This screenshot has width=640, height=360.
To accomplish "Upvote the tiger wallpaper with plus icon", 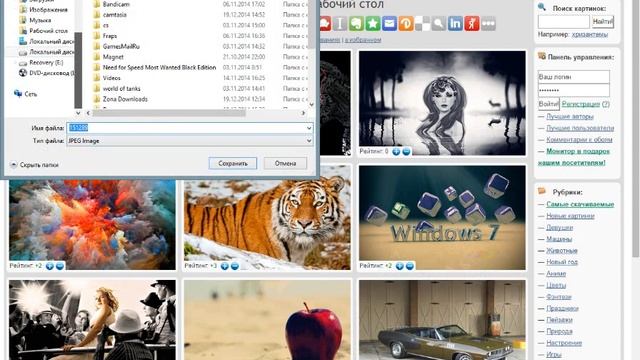I will pyautogui.click(x=224, y=266).
